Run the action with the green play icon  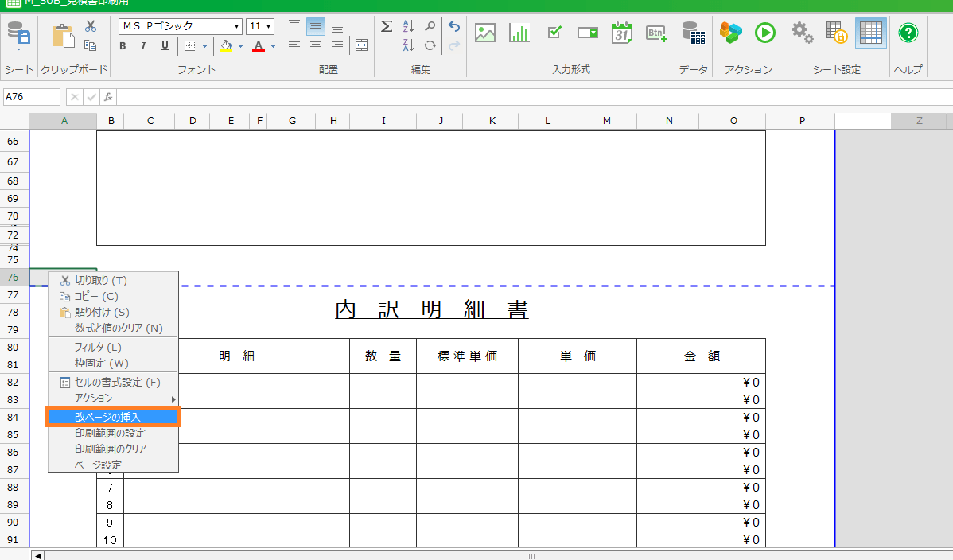764,33
